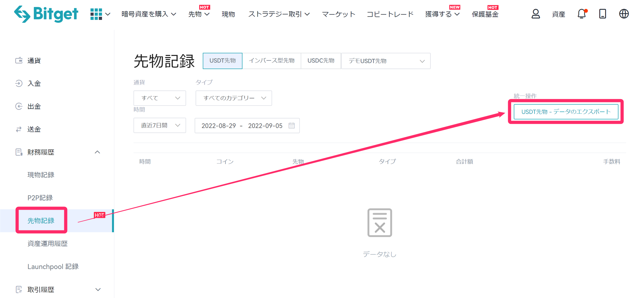Open the すべてのカテゴリー type dropdown
Viewport: 644px width, 298px height.
click(234, 98)
